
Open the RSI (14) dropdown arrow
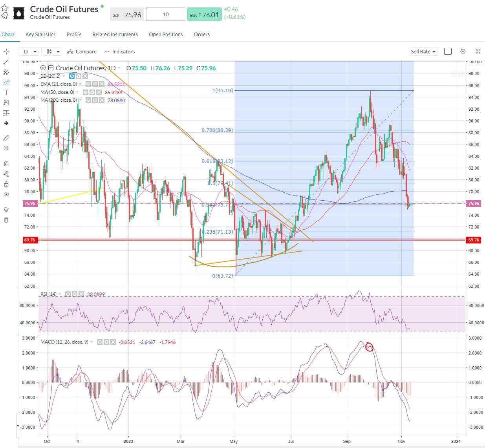tap(60, 294)
